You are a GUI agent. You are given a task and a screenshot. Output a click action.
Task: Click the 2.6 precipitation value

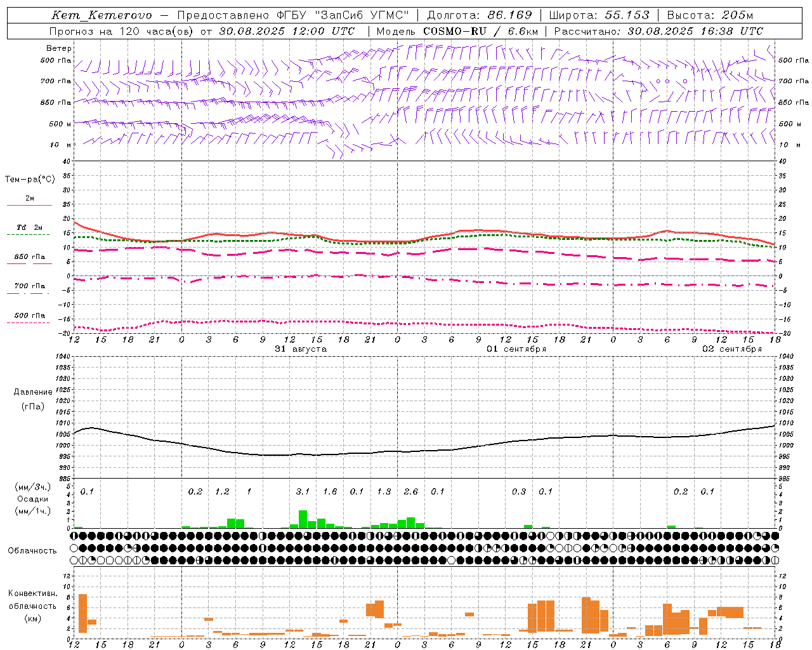point(411,491)
